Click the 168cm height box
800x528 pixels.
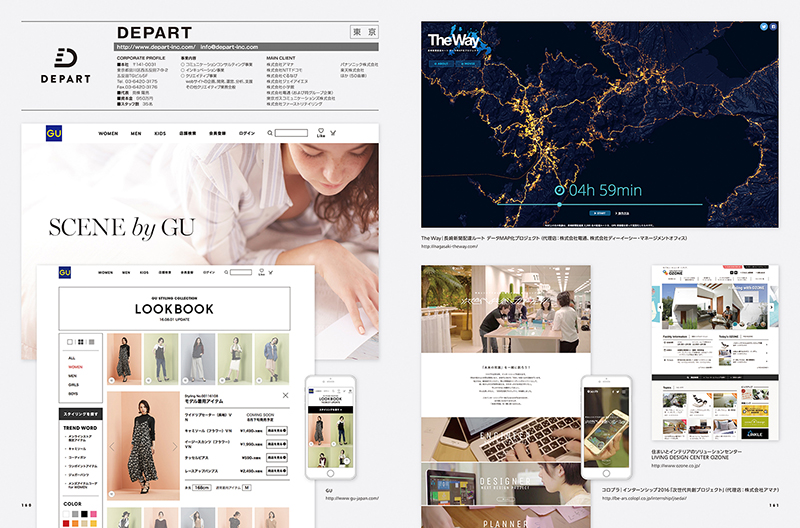[201, 488]
